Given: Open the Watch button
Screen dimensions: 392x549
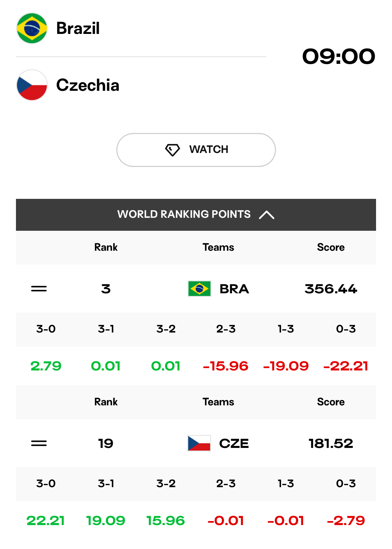Looking at the screenshot, I should pyautogui.click(x=196, y=150).
